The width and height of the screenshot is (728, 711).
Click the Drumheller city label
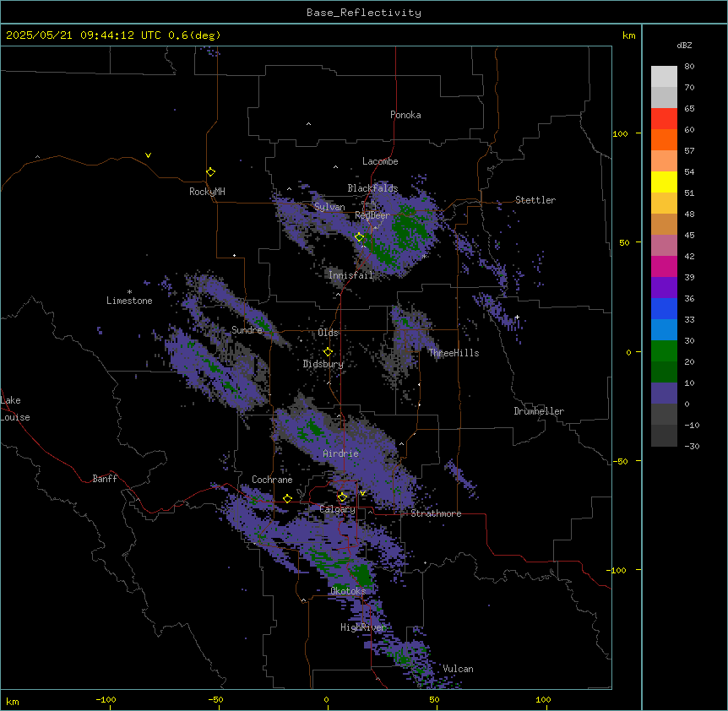pos(539,411)
